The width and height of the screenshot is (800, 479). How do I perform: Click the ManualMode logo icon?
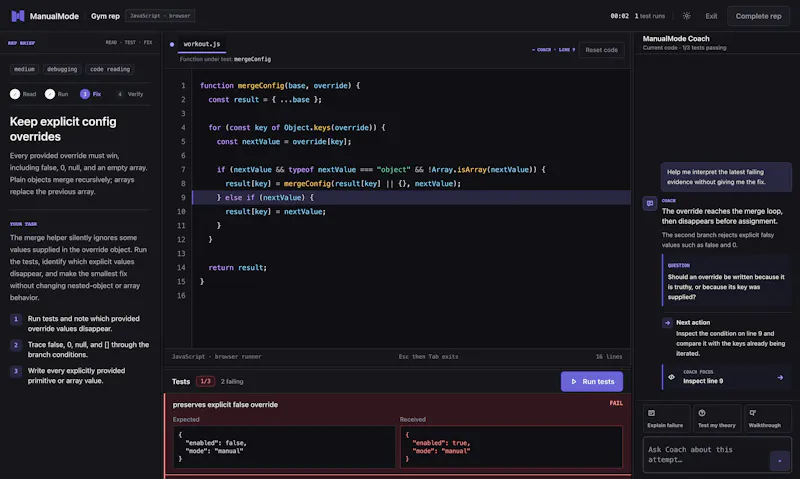coord(18,16)
